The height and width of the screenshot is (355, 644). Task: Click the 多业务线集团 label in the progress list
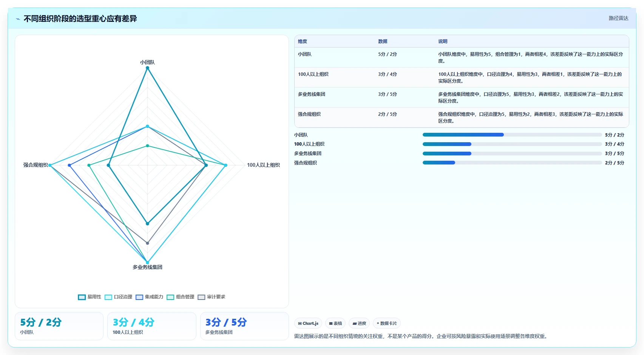[308, 154]
